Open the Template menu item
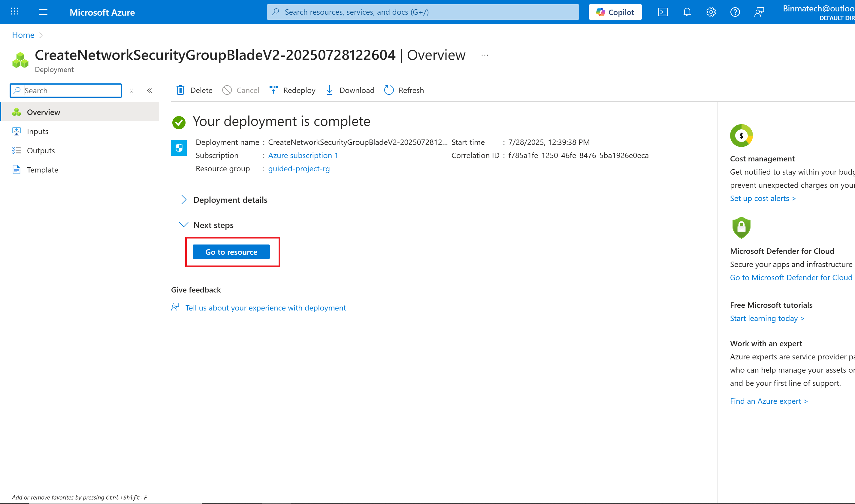Image resolution: width=855 pixels, height=504 pixels. 42,170
